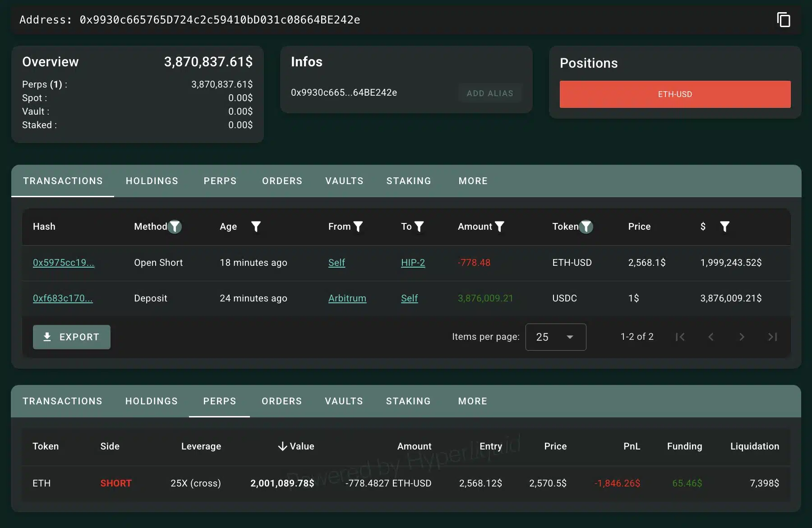Select the red ETH-USD position bar

coord(675,94)
